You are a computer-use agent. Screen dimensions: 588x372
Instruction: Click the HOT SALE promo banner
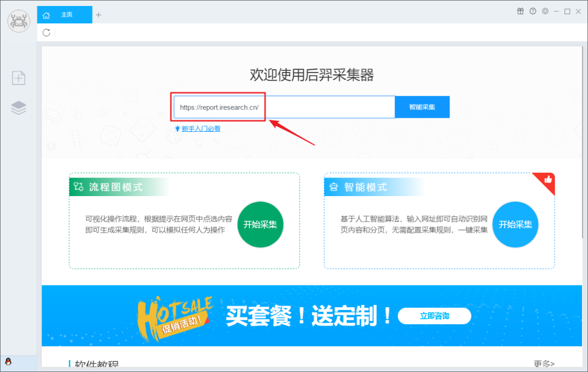(311, 316)
